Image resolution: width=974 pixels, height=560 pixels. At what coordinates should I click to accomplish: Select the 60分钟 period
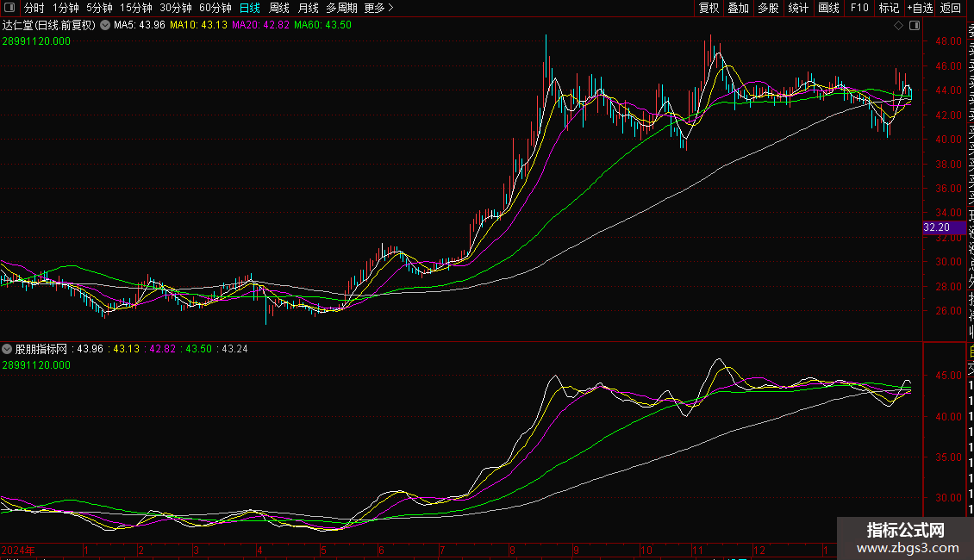215,8
